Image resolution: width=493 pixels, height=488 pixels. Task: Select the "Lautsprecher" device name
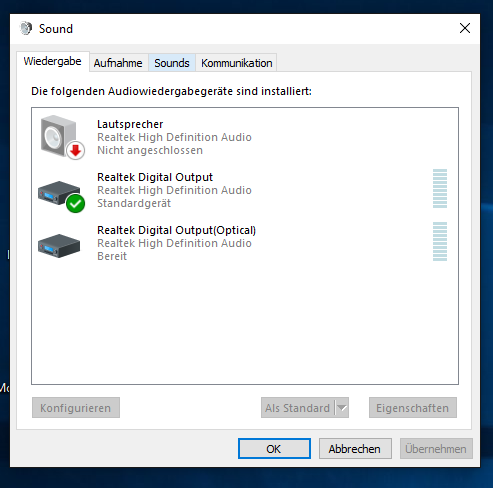coord(130,124)
